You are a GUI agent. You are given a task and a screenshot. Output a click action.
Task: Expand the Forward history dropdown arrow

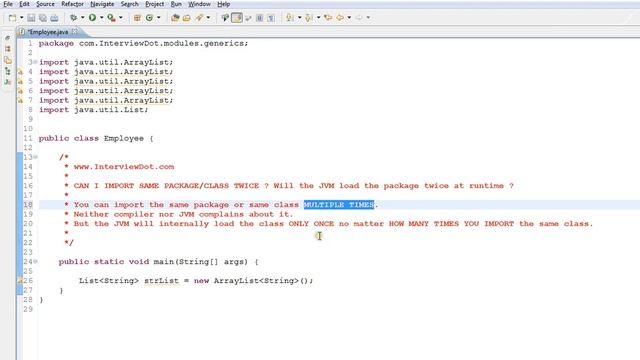[x=368, y=18]
